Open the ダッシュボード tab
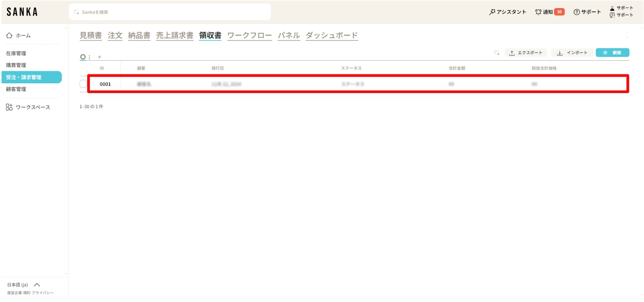This screenshot has width=644, height=302. pyautogui.click(x=332, y=36)
